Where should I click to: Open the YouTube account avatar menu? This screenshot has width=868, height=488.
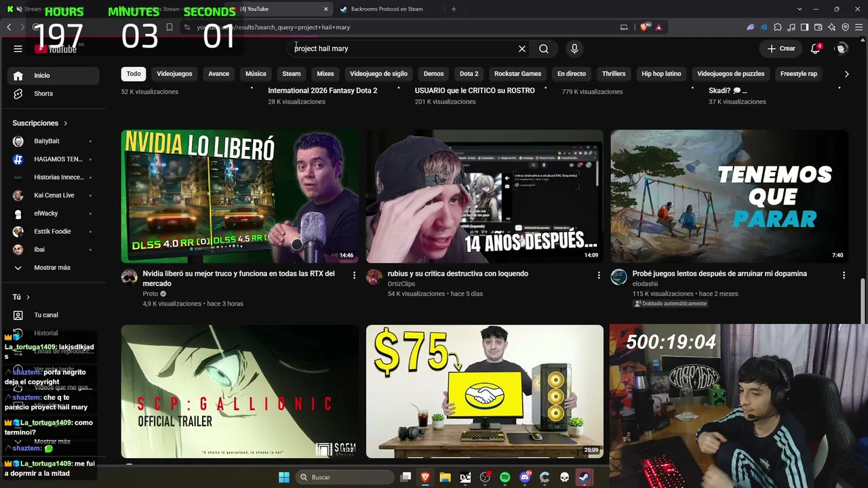(x=842, y=49)
